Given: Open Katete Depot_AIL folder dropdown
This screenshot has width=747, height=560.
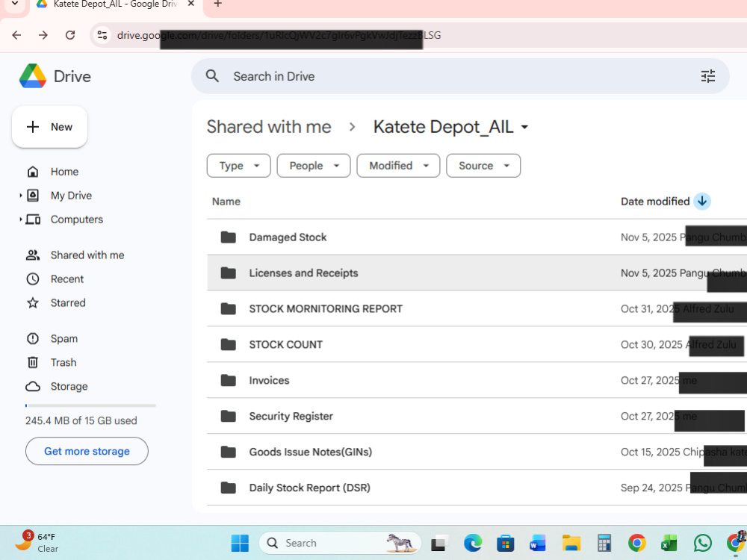Looking at the screenshot, I should pyautogui.click(x=450, y=127).
